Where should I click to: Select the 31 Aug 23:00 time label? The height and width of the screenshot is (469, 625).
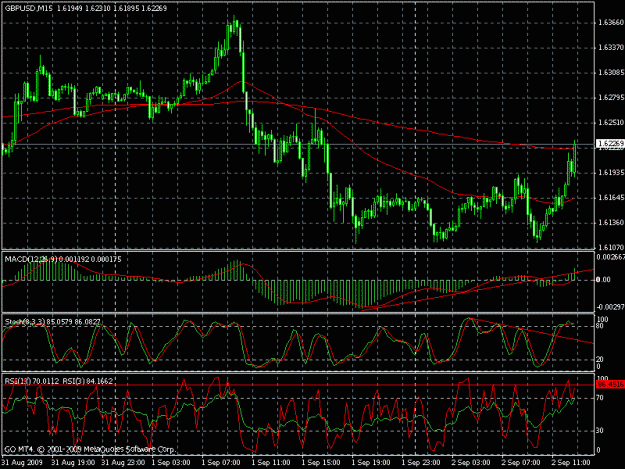(x=123, y=463)
